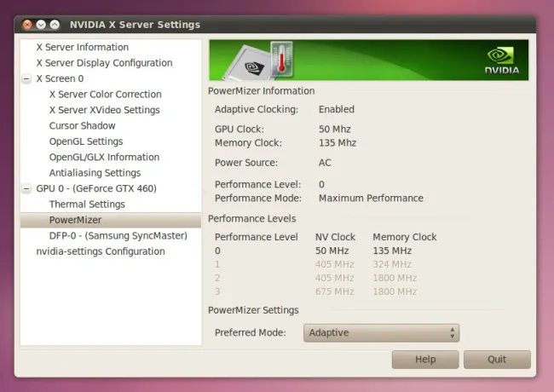
Task: Select Thermal Settings under GPU 0
Action: 87,205
